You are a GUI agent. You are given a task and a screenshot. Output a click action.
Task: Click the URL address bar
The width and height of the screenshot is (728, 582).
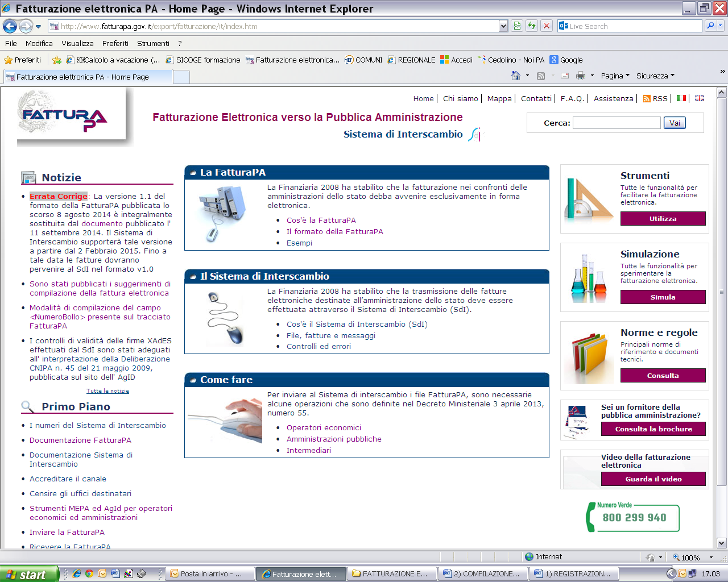coord(274,26)
